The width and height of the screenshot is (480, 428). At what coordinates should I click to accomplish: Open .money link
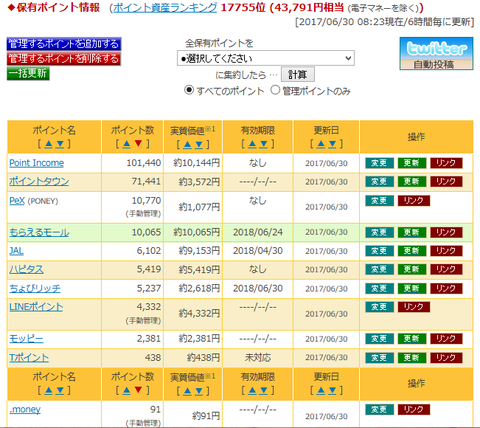[x=25, y=409]
